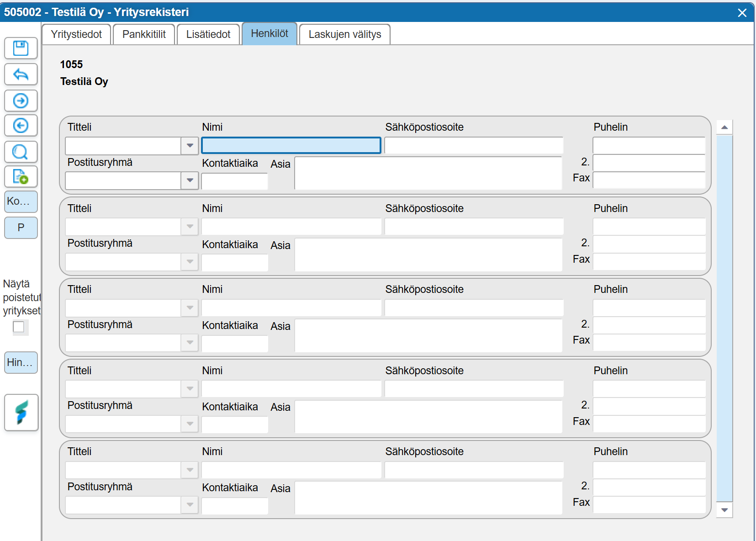The width and height of the screenshot is (756, 541).
Task: Expand the Postitusryhmä dropdown in the fifth contact block
Action: pos(190,505)
